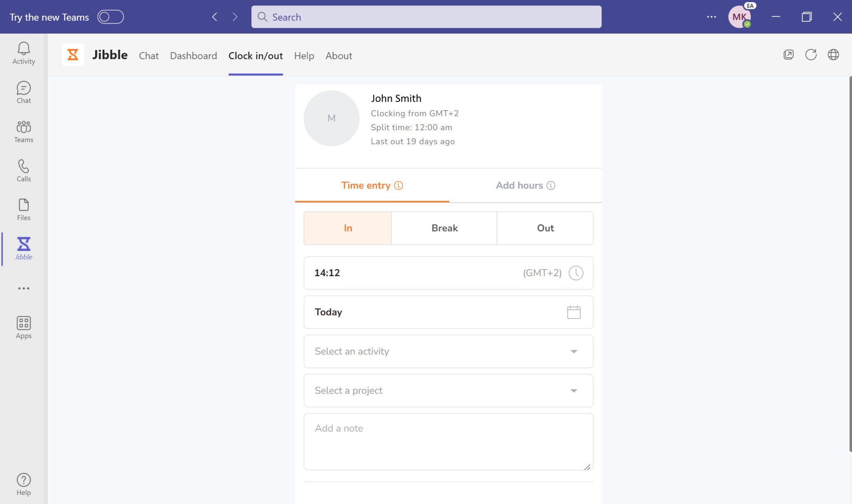The height and width of the screenshot is (504, 852).
Task: Open the Activity feed in sidebar
Action: pos(24,52)
